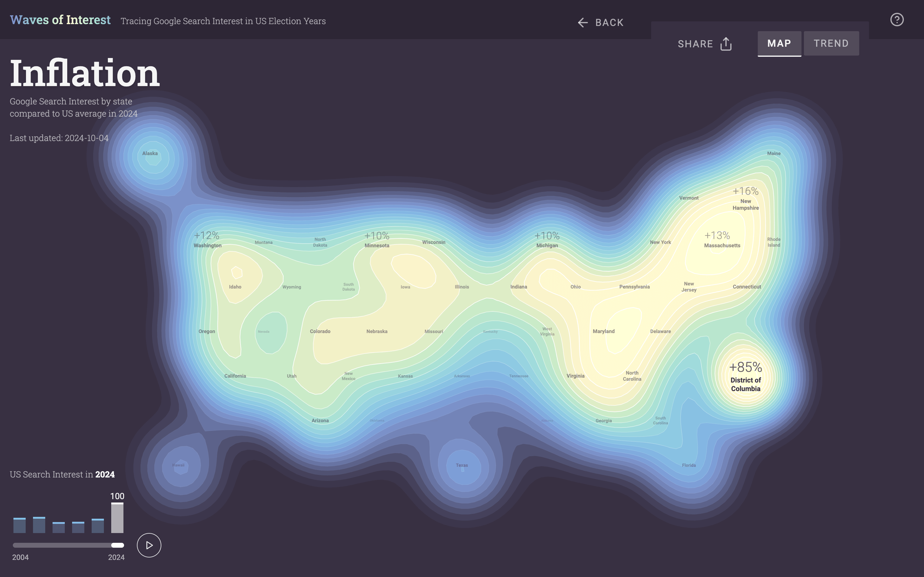Press the Play button to animate timeline
The width and height of the screenshot is (924, 577).
pos(149,544)
